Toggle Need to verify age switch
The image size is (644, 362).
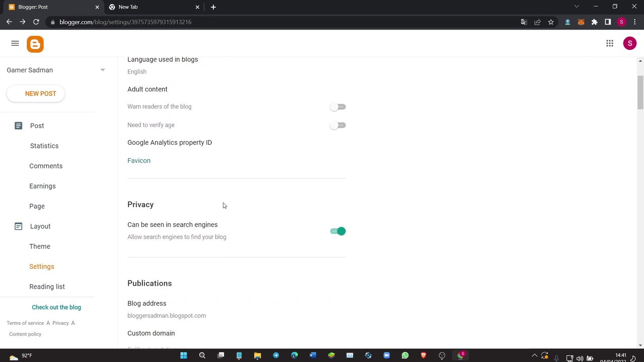tap(338, 125)
